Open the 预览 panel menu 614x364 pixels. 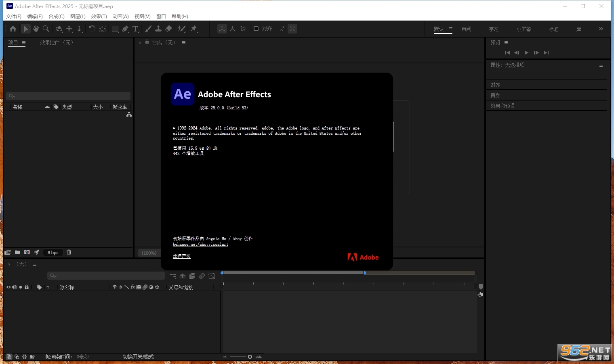[x=506, y=42]
